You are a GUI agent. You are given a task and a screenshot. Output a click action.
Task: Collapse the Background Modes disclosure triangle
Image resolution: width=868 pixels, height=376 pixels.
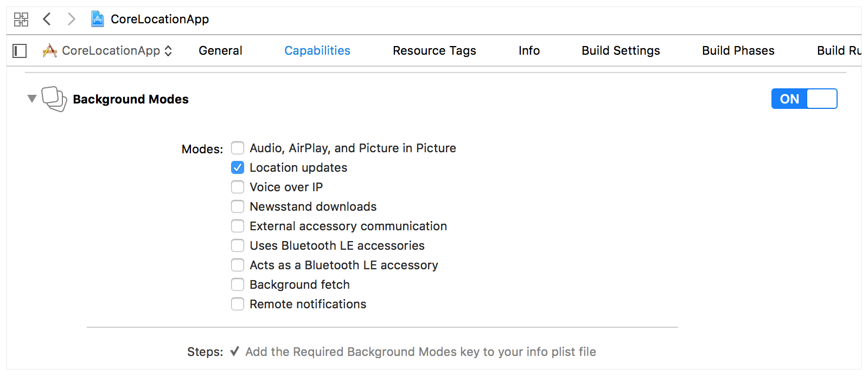pos(31,99)
